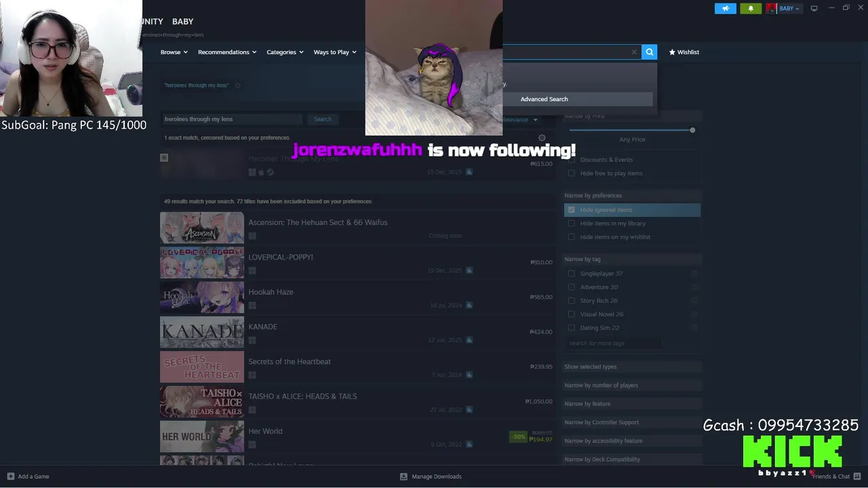The height and width of the screenshot is (488, 868).
Task: Click the BABY account avatar picture
Action: [771, 8]
